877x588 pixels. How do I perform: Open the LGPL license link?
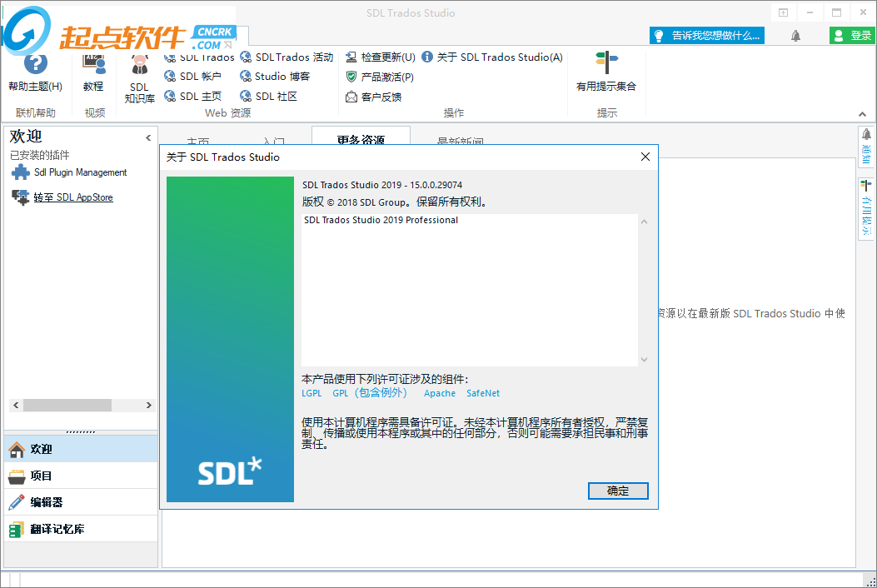click(311, 393)
